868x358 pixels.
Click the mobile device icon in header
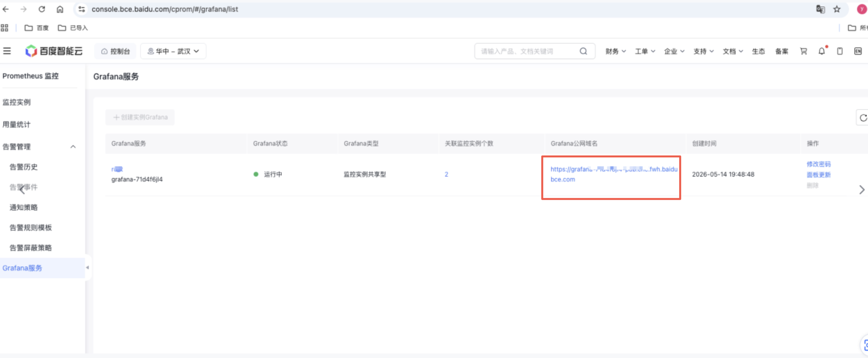click(x=840, y=51)
